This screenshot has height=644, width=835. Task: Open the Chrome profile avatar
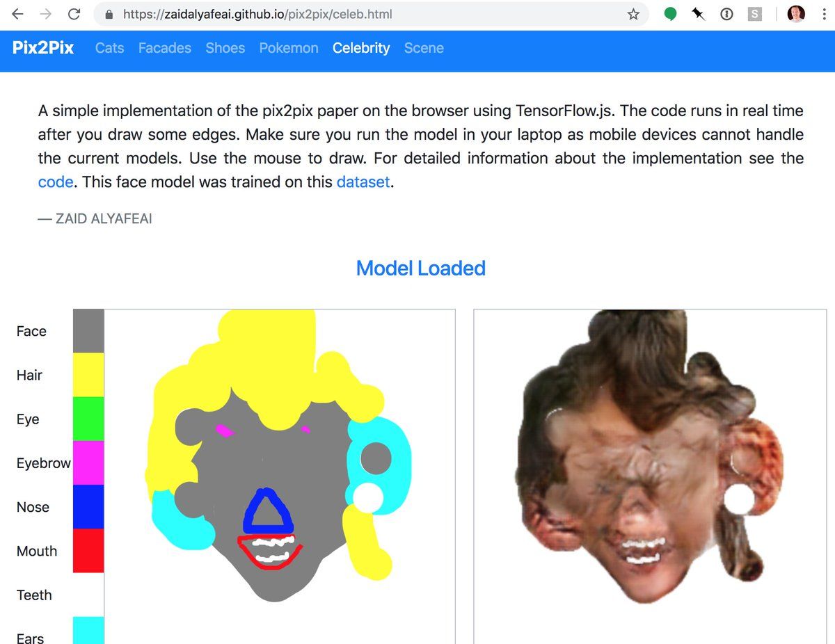coord(796,14)
